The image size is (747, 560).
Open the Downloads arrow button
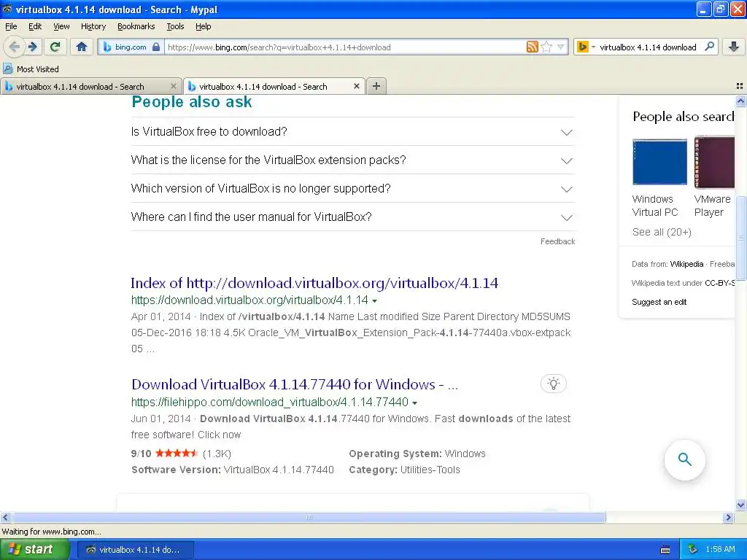coord(734,47)
